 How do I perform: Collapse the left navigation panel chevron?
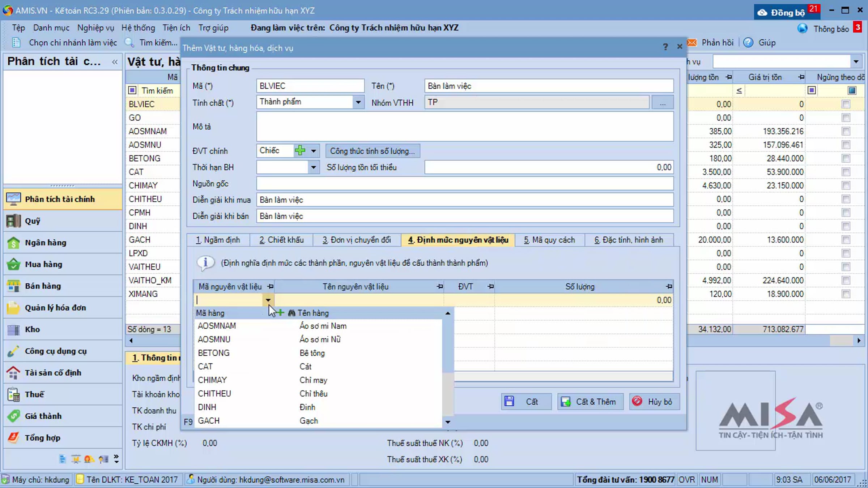[x=115, y=62]
